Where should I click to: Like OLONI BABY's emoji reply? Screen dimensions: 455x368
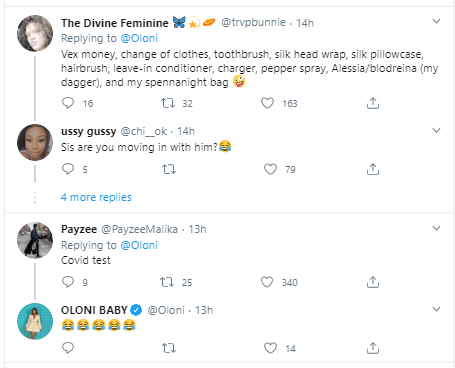pyautogui.click(x=270, y=348)
